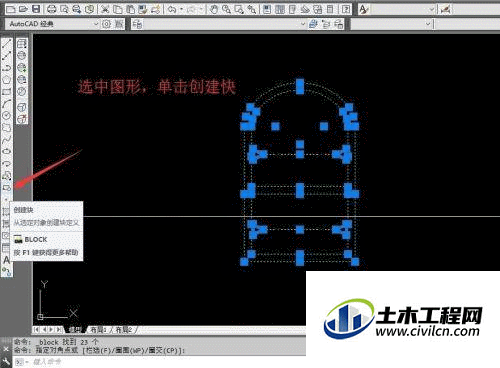Open Tool Palettes window icon

(x=292, y=9)
